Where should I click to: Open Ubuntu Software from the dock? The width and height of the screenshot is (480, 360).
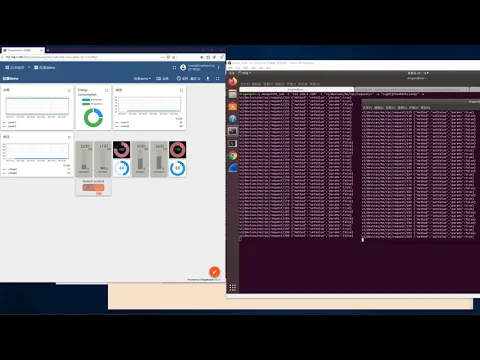click(x=233, y=106)
